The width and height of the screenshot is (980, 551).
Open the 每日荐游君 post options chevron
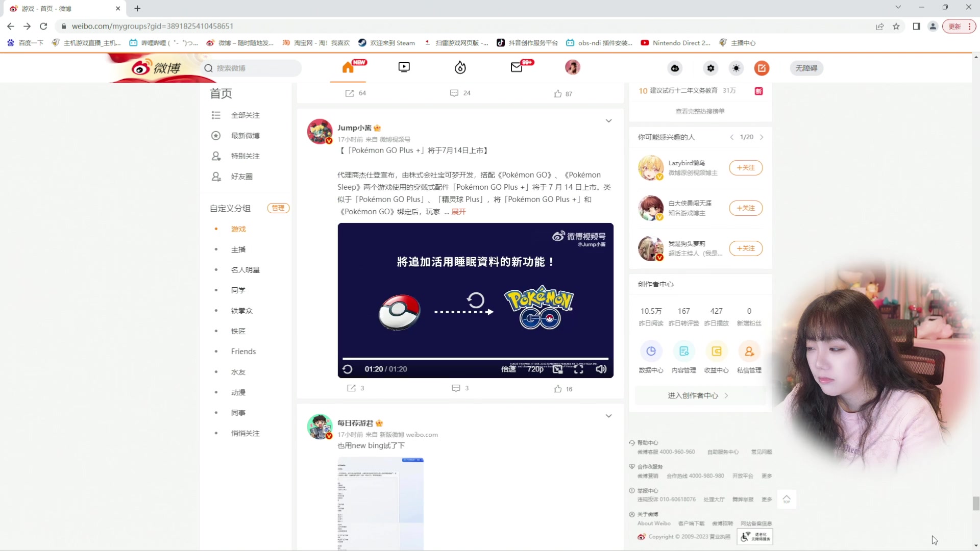point(608,416)
